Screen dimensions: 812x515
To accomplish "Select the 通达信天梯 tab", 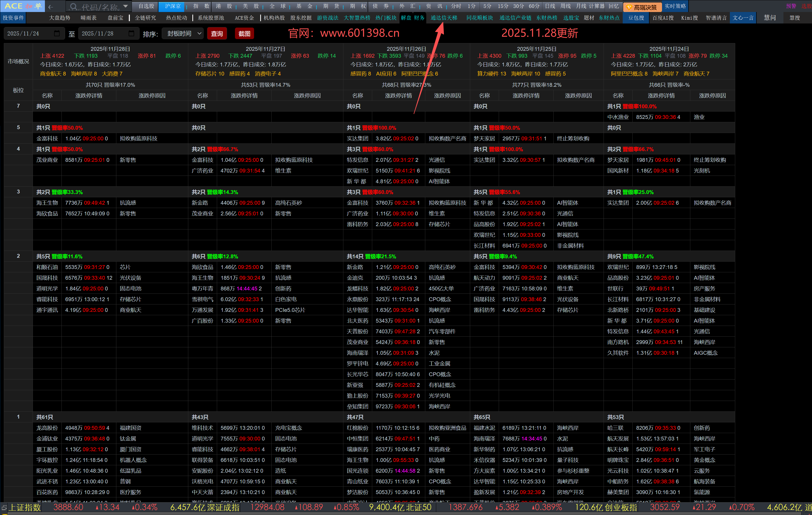I will point(444,18).
